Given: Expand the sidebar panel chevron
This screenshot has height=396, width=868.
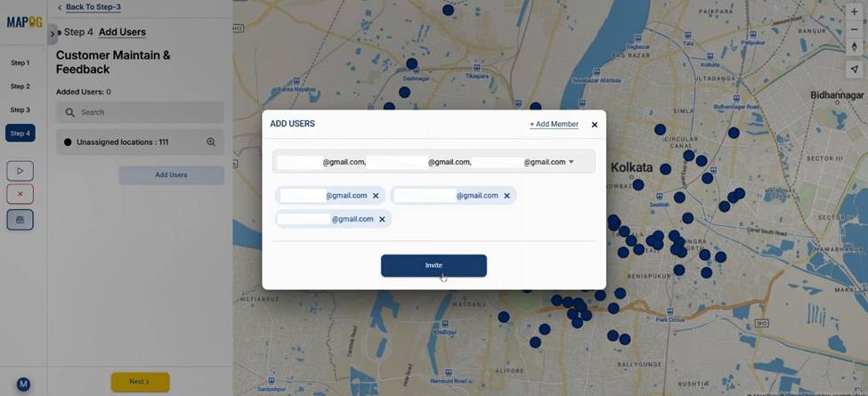Looking at the screenshot, I should 52,34.
